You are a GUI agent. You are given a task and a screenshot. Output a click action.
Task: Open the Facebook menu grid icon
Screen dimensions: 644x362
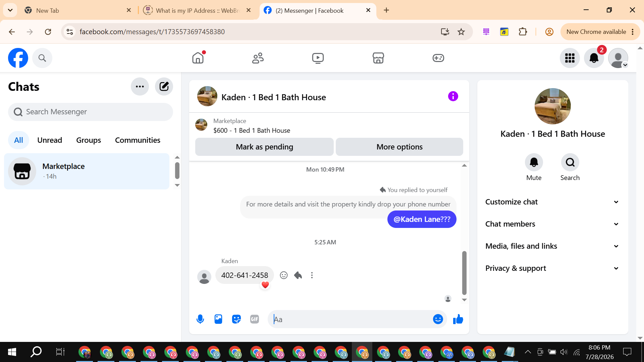[570, 58]
